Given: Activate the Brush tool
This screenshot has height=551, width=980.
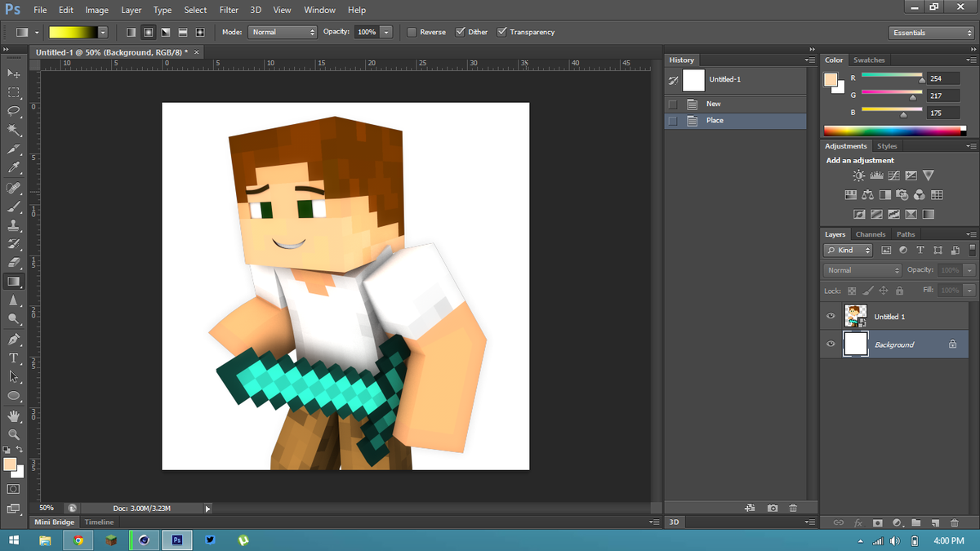Looking at the screenshot, I should click(x=13, y=207).
